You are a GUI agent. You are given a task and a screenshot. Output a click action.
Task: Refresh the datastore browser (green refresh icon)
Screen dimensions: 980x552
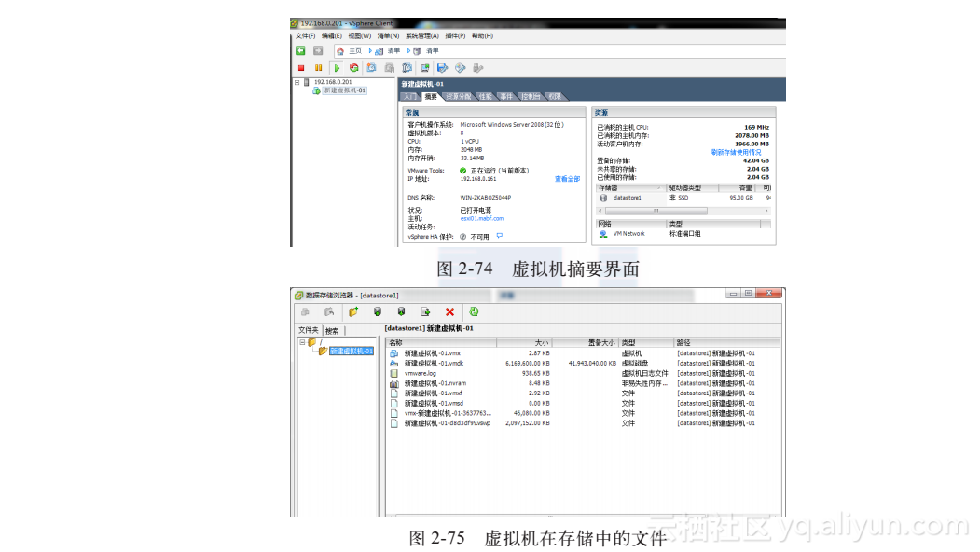pyautogui.click(x=474, y=311)
